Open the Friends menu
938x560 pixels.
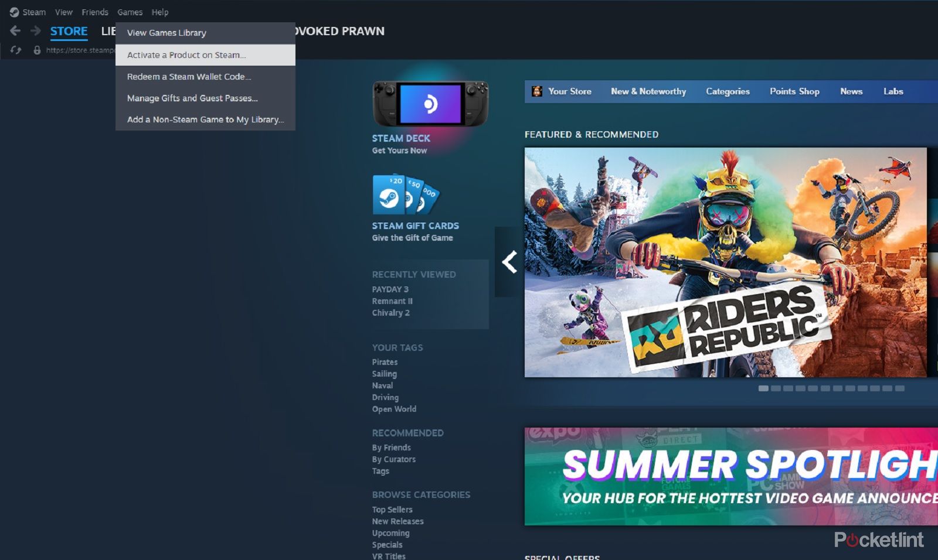coord(95,12)
